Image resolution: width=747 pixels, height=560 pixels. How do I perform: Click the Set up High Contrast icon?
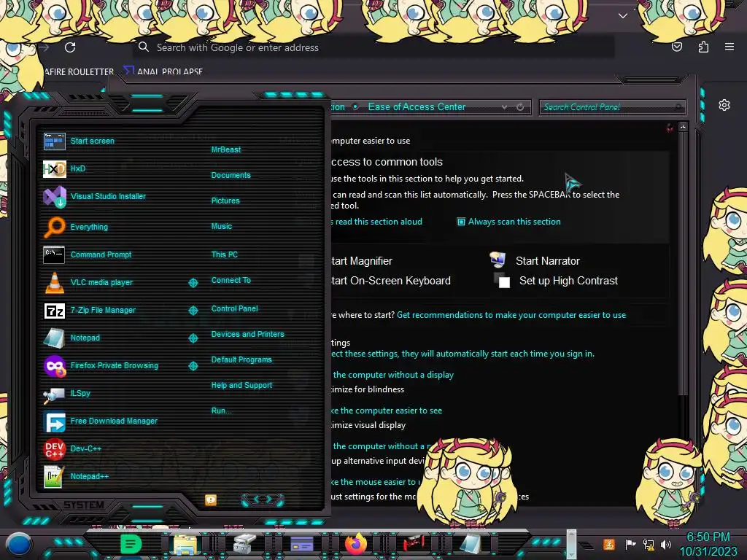(x=502, y=281)
